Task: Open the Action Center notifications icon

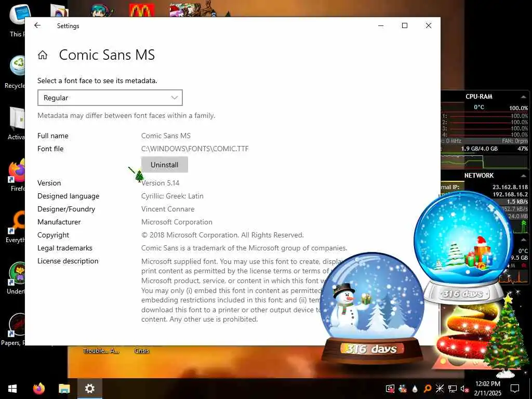Action: point(515,389)
